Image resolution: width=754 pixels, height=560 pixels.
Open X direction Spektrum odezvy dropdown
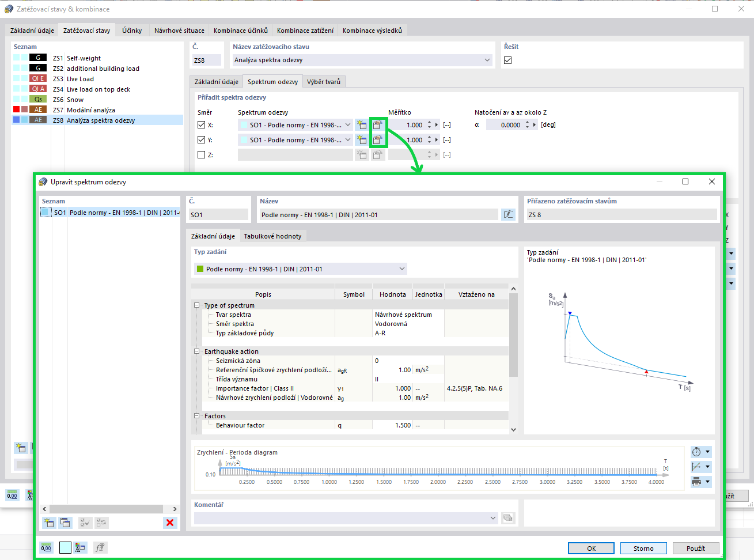(x=348, y=125)
